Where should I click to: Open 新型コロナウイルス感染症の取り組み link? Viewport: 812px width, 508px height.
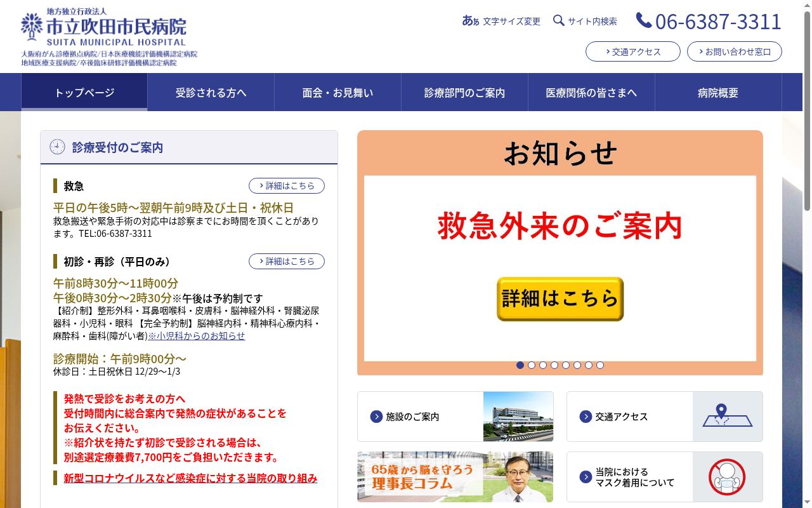(x=190, y=478)
